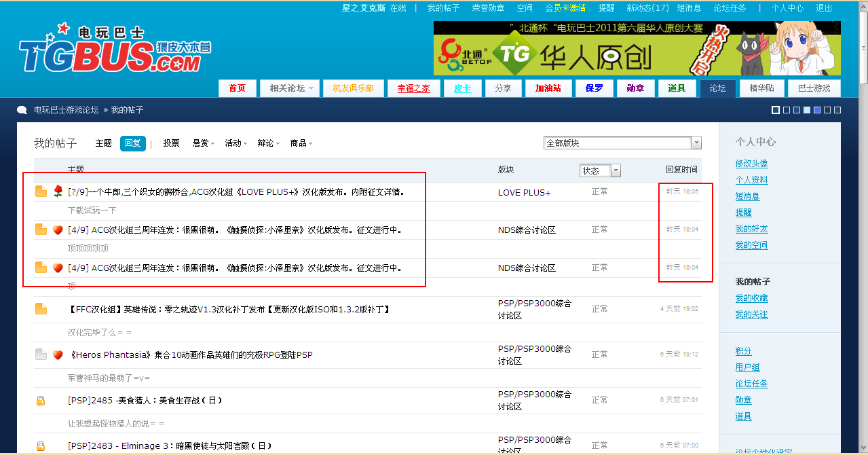Open thread 英雄传说：零之轨迹V1.3汉化补丁发布
Image resolution: width=868 pixels, height=455 pixels.
(229, 310)
